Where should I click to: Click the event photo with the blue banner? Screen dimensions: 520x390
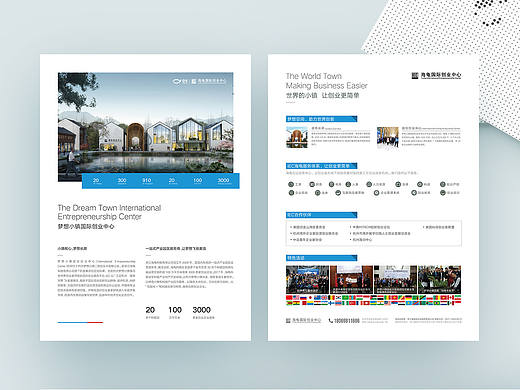point(307,280)
